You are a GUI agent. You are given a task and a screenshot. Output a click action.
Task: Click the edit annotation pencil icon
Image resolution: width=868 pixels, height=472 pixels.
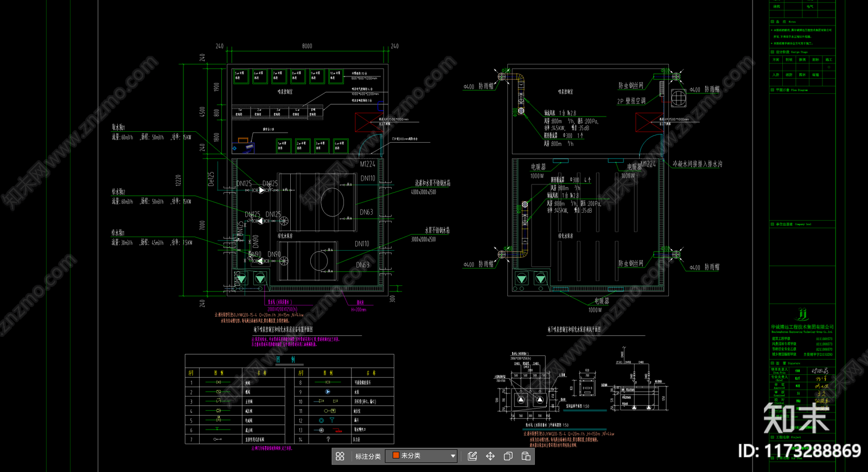pos(473,456)
